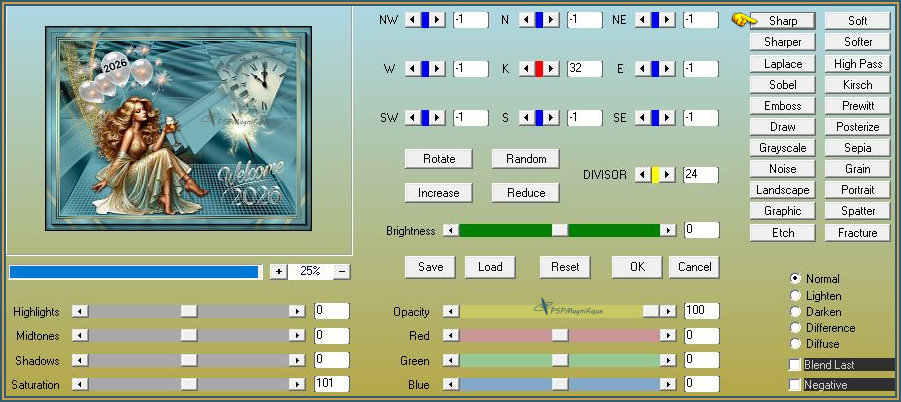Click Shadows slider left arrow

[x=80, y=361]
